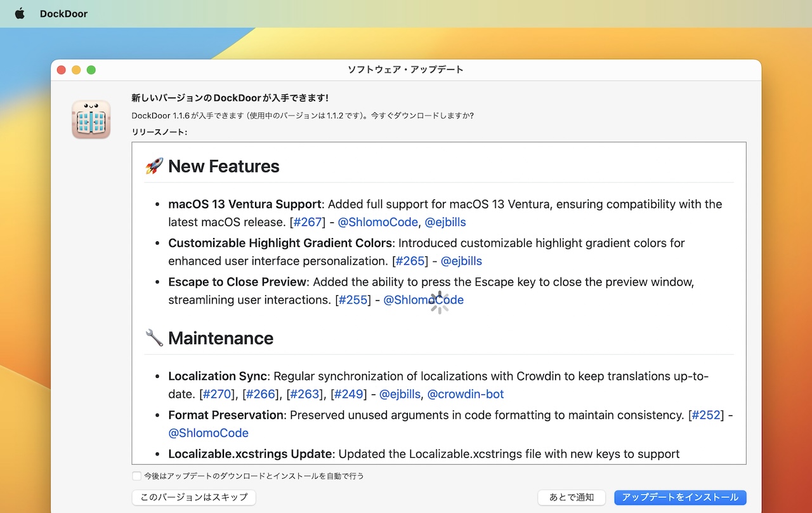Click the skip this version button
Screen dimensions: 812x513
click(x=194, y=497)
